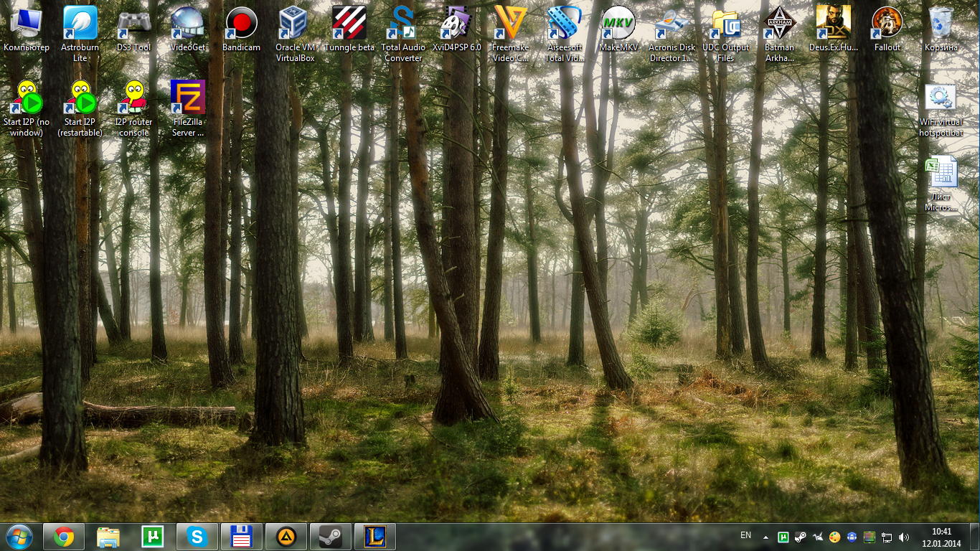
Task: Select the Bandicam desktop shortcut
Action: pos(241,24)
